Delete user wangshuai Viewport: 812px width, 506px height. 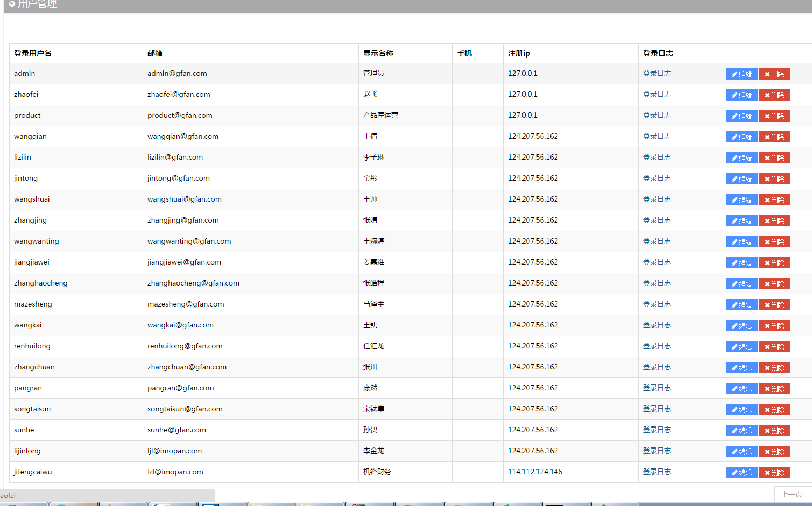(x=774, y=200)
